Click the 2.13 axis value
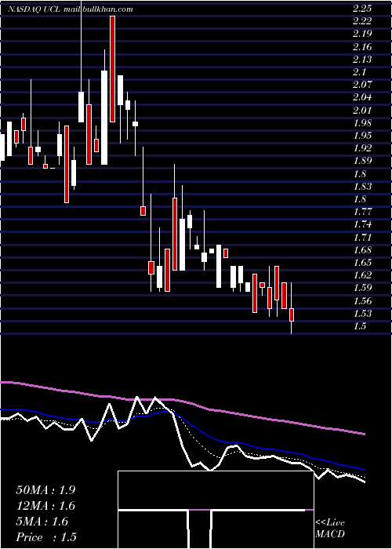Screen dimensions: 392x549 362,60
